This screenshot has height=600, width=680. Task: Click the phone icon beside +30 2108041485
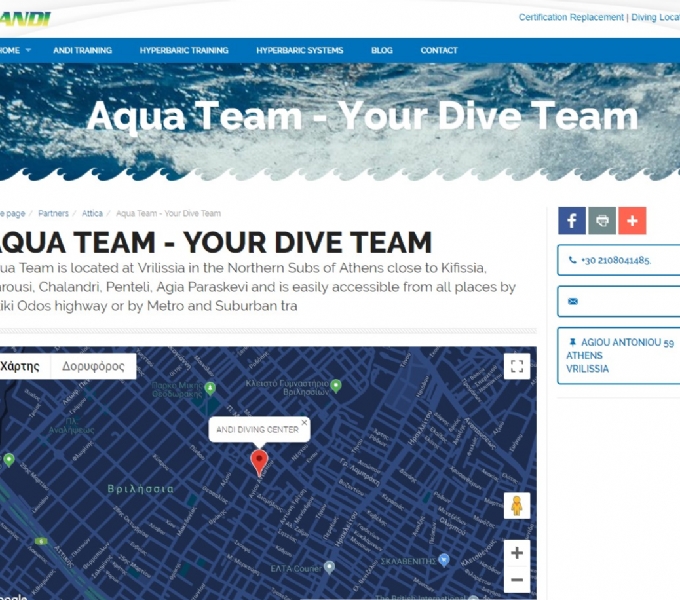[x=572, y=260]
